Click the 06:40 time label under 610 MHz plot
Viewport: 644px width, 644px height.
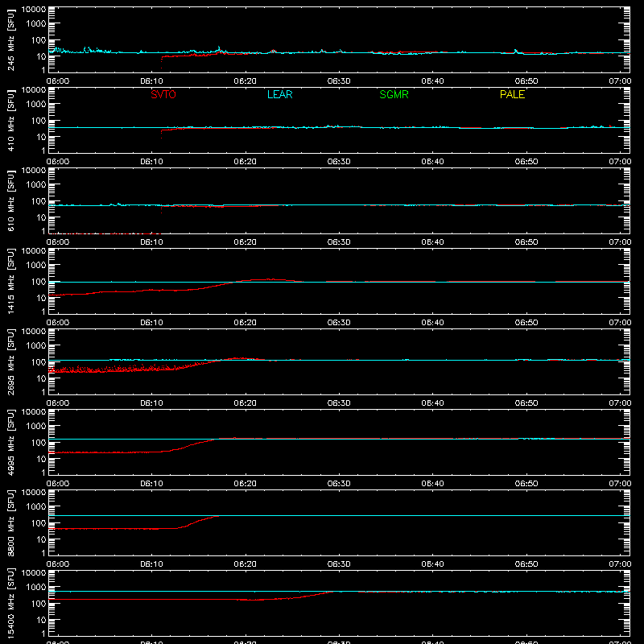pos(432,242)
